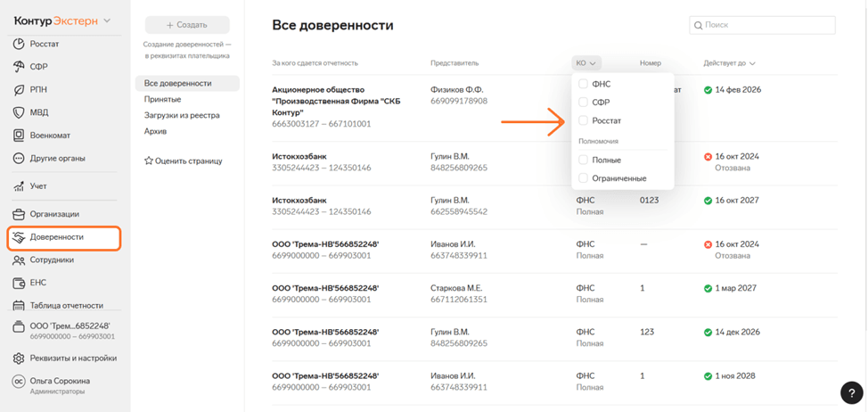Open Учет section with chart icon
The width and height of the screenshot is (868, 412).
(x=37, y=186)
